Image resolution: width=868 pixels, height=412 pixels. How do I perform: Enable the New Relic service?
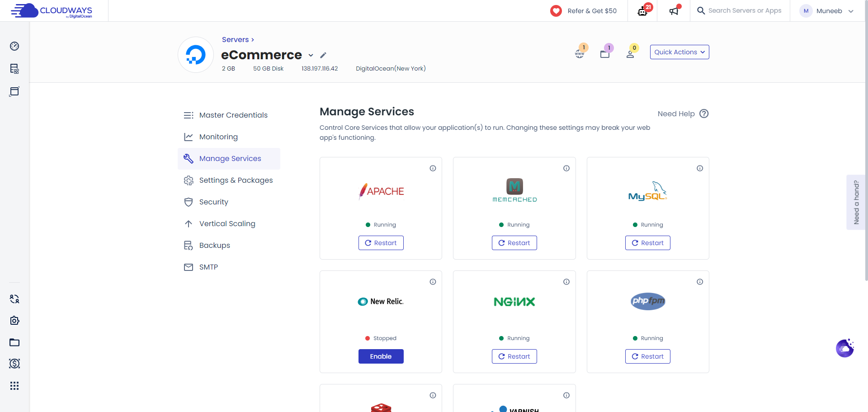[381, 356]
